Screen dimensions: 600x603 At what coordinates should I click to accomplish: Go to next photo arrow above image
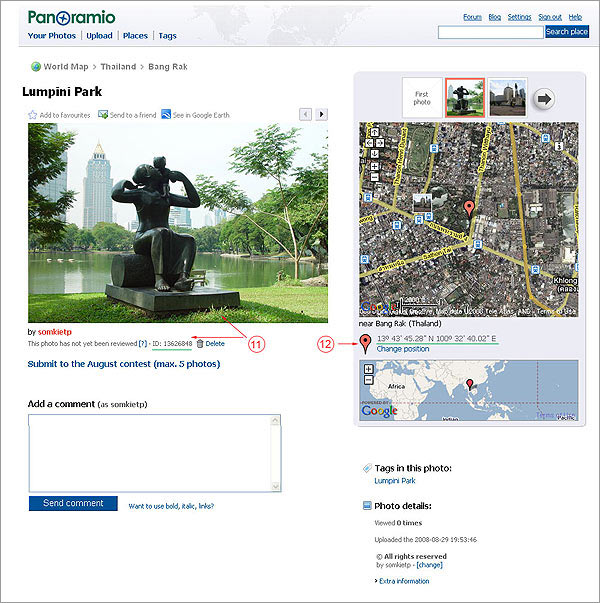click(x=322, y=114)
